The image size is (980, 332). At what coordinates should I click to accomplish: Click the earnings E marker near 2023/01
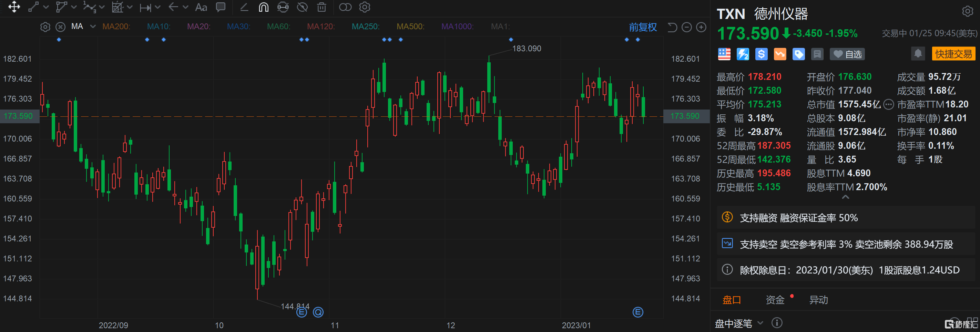point(637,312)
